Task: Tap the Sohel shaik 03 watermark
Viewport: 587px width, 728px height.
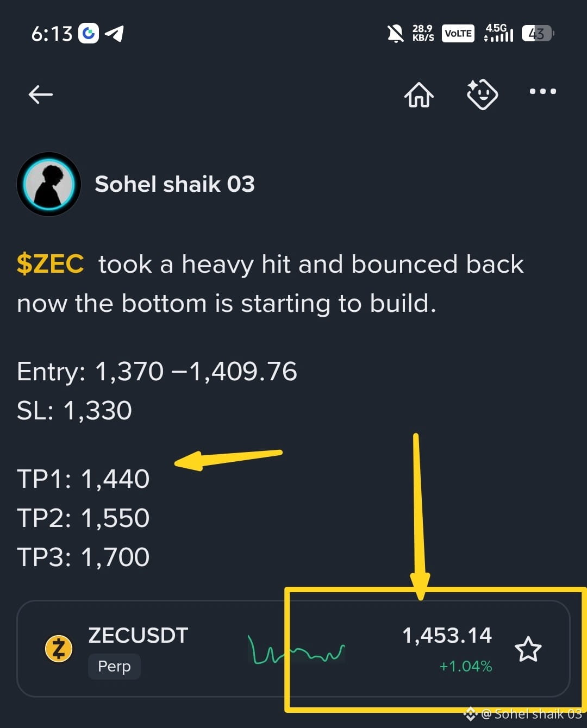Action: (523, 713)
